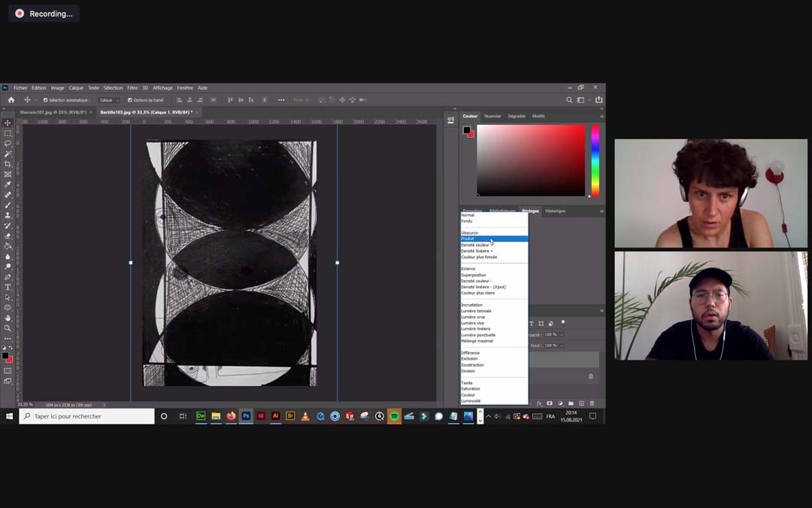Select the Horizontal Type tool
The width and height of the screenshot is (812, 508).
tap(8, 287)
